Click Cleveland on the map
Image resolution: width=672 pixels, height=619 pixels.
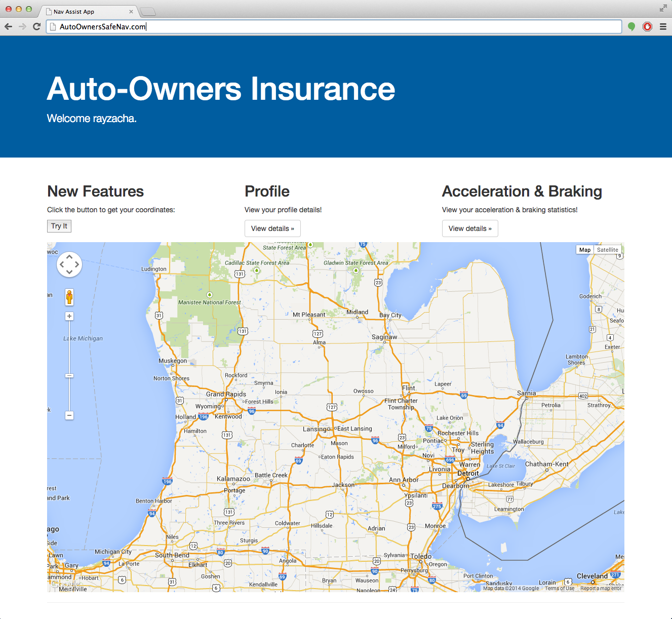592,576
